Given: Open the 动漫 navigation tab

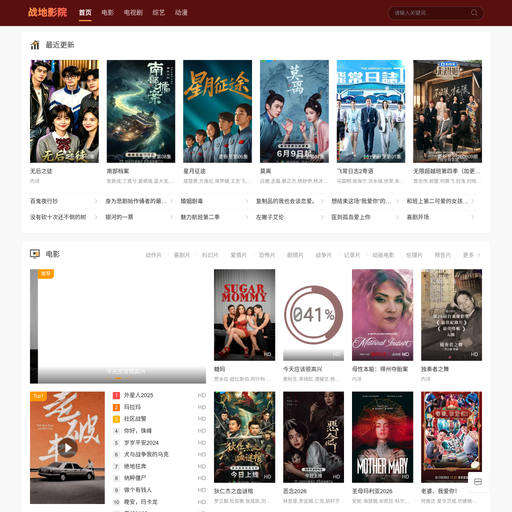Looking at the screenshot, I should (181, 13).
